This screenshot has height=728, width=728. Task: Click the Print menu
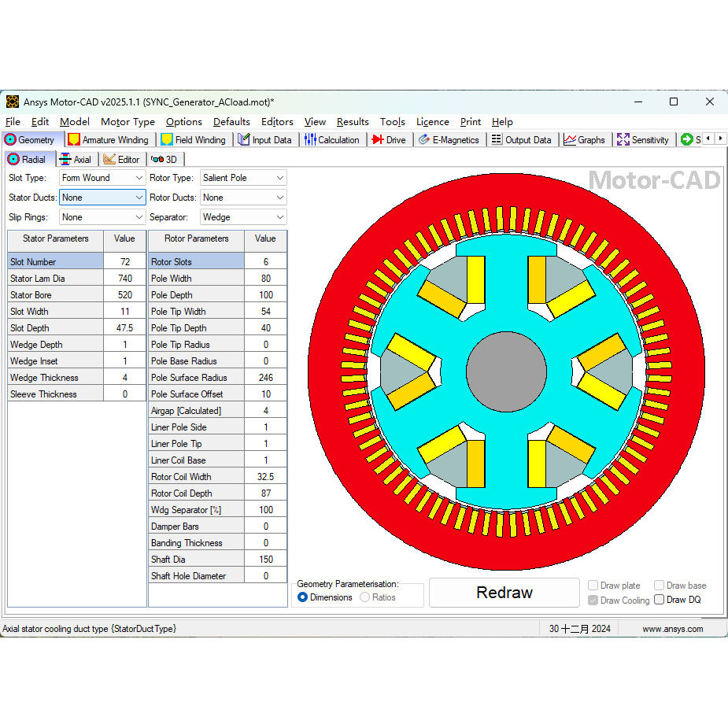point(471,122)
